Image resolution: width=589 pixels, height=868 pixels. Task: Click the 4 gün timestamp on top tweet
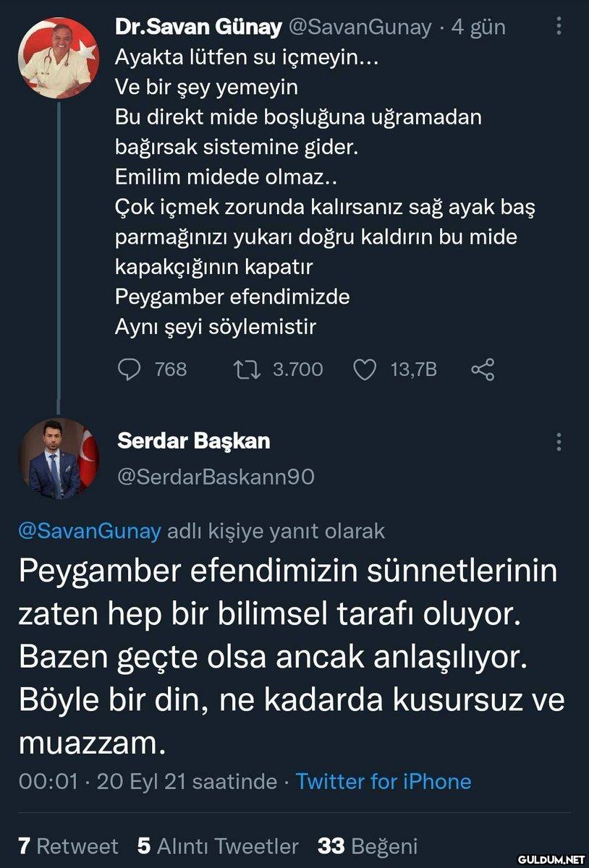(478, 27)
